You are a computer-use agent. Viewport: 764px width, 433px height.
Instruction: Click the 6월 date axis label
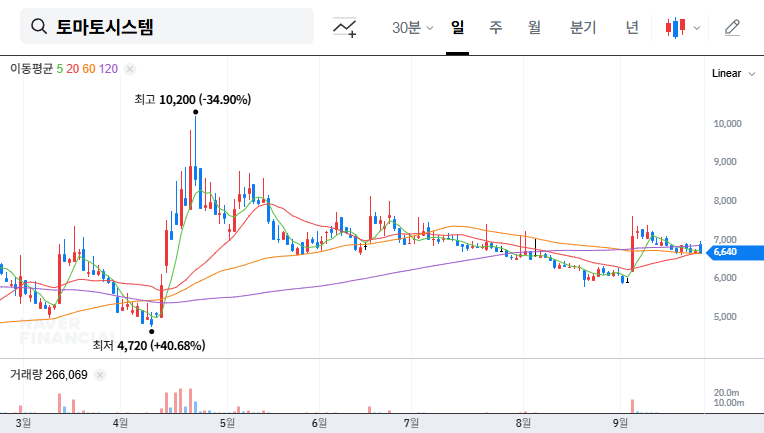(x=319, y=423)
